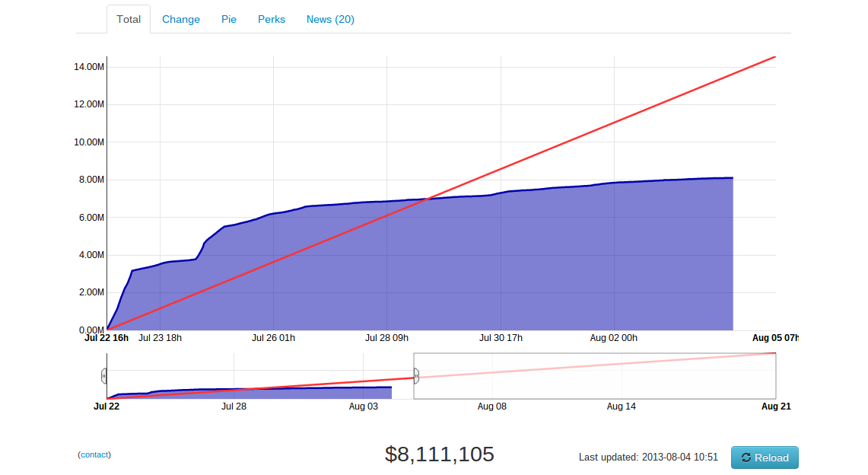Click the Jul 22 label on the mini timeline

[105, 406]
